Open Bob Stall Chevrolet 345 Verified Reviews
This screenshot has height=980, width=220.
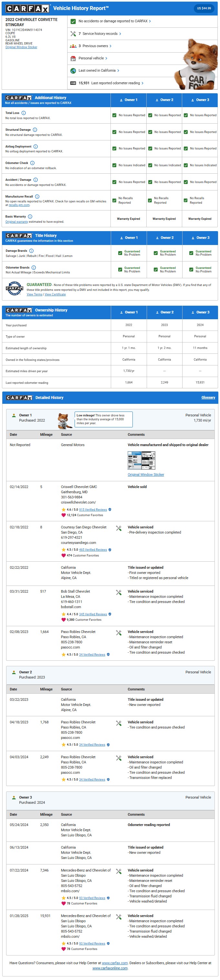[93, 614]
